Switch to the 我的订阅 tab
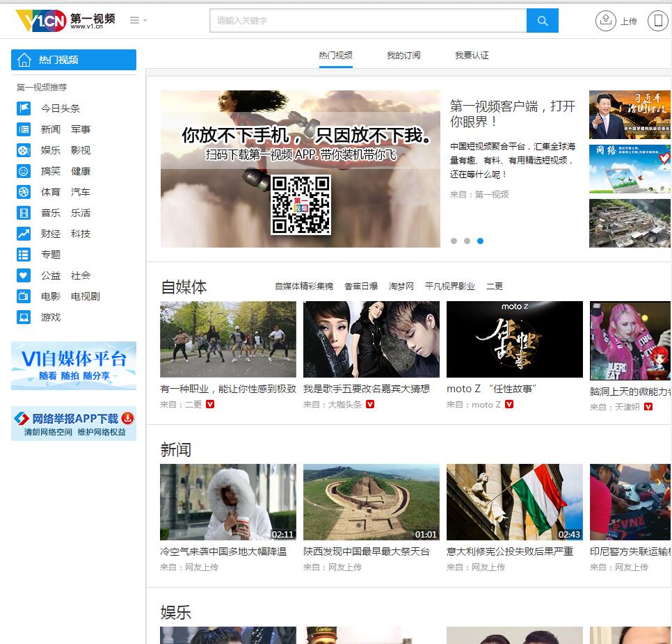 point(403,55)
